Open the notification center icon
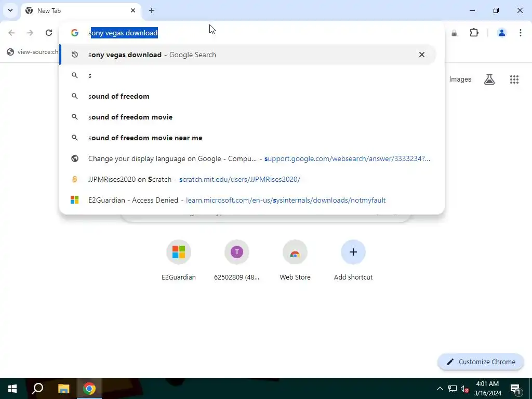Image resolution: width=532 pixels, height=399 pixels. tap(515, 389)
